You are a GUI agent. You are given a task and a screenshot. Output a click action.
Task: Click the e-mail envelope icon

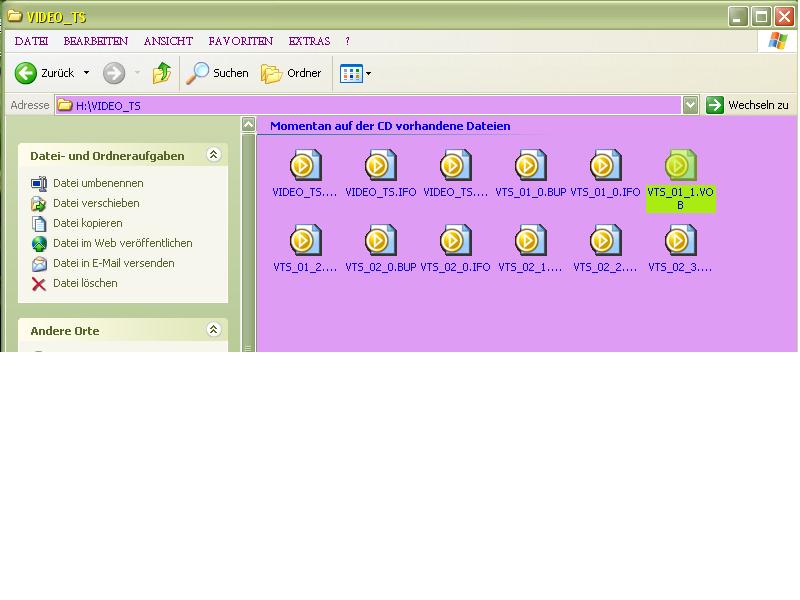[39, 264]
